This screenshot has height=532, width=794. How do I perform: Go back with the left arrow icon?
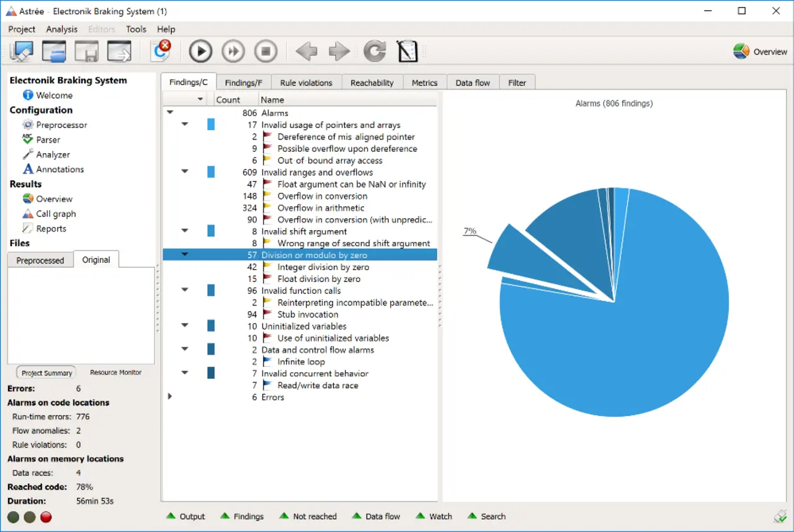[x=306, y=51]
